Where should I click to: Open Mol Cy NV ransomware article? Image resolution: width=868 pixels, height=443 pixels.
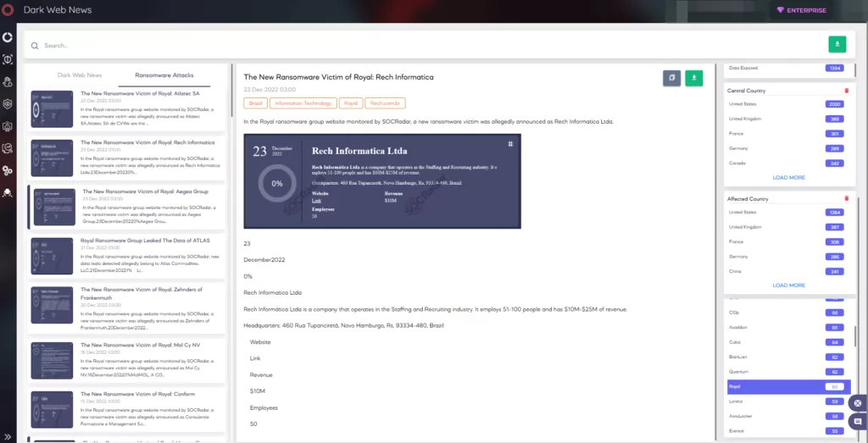[x=127, y=360]
